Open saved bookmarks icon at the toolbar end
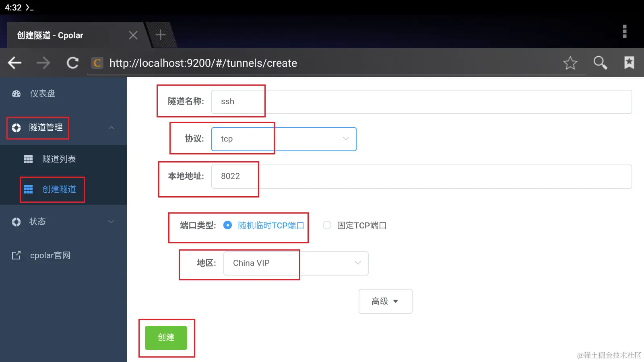 click(629, 62)
